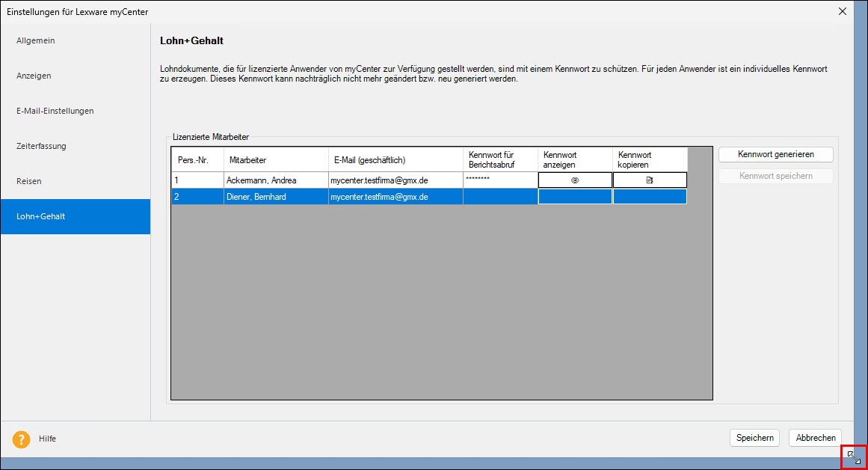
Task: Click the resize grip in the bottom-right corner
Action: (854, 457)
